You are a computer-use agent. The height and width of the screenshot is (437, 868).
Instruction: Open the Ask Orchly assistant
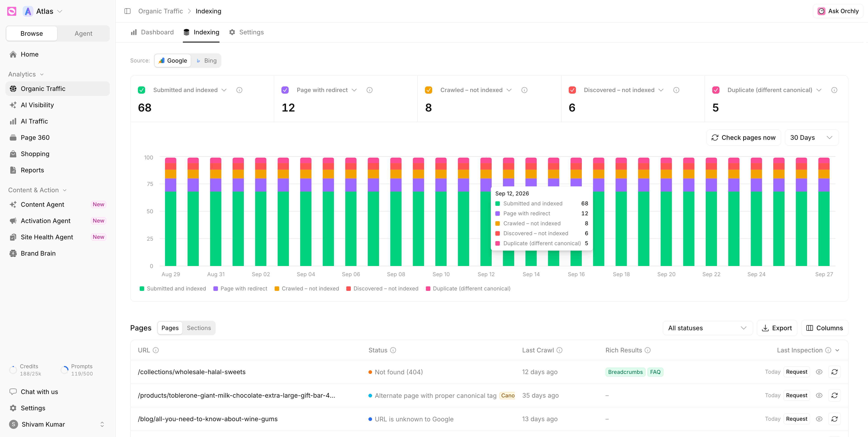click(838, 11)
